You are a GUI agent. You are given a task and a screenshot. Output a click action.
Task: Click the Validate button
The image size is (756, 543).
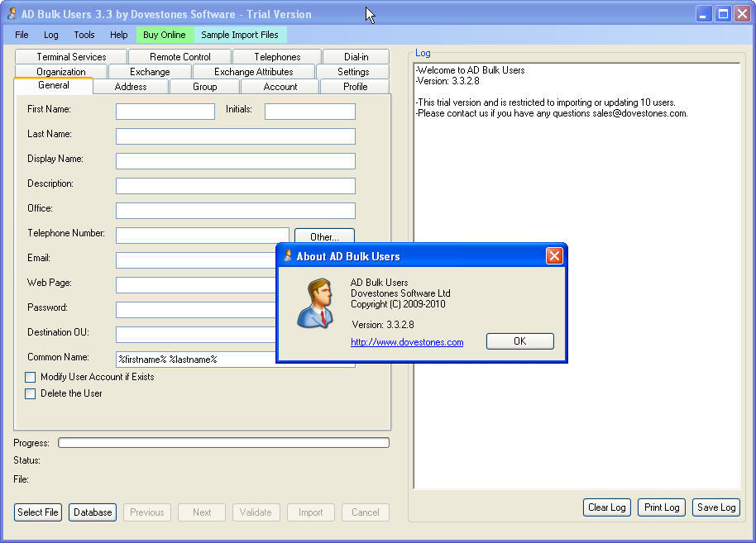[256, 512]
